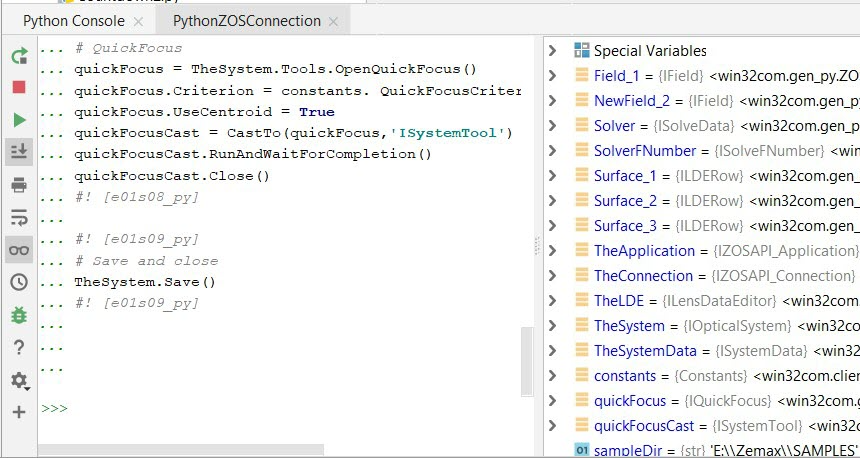
Task: Click the console input prompt >>>
Action: click(x=54, y=409)
